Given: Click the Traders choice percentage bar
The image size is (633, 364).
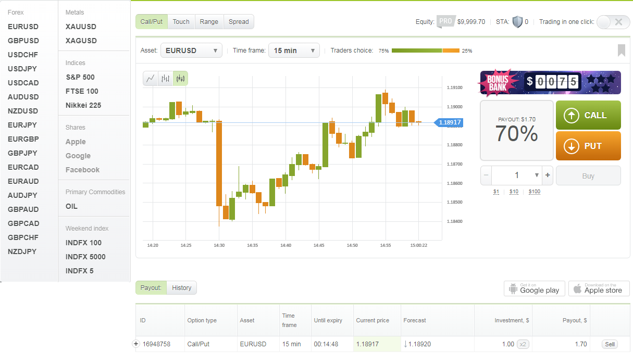Looking at the screenshot, I should pos(425,51).
